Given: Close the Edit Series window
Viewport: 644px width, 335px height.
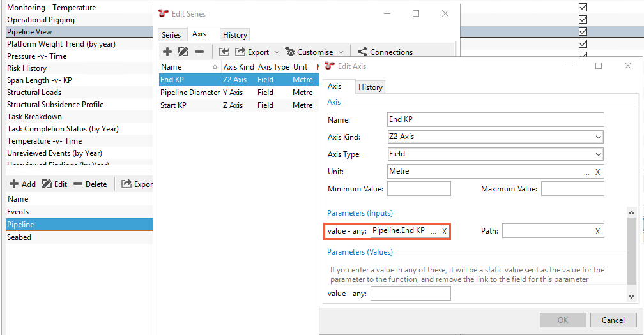Looking at the screenshot, I should tap(445, 13).
